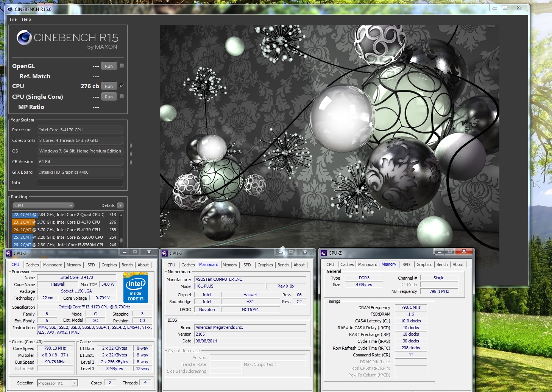Open SPD tab in first CPU-Z window
This screenshot has height=392, width=552.
pos(91,265)
